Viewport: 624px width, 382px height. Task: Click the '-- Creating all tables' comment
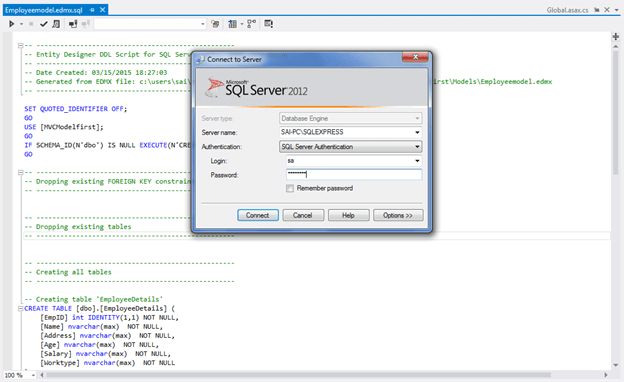(x=68, y=272)
